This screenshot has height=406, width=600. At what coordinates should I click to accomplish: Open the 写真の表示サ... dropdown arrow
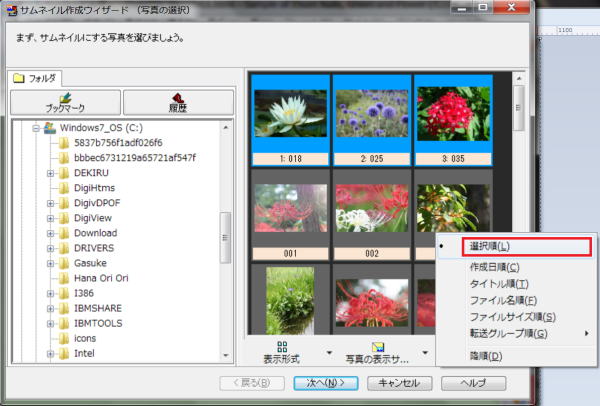pos(425,352)
